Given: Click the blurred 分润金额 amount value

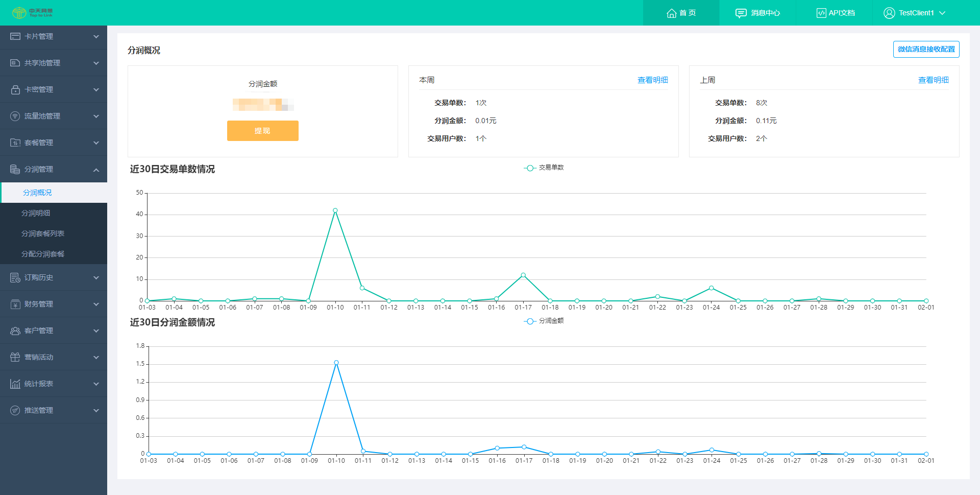Looking at the screenshot, I should (263, 105).
